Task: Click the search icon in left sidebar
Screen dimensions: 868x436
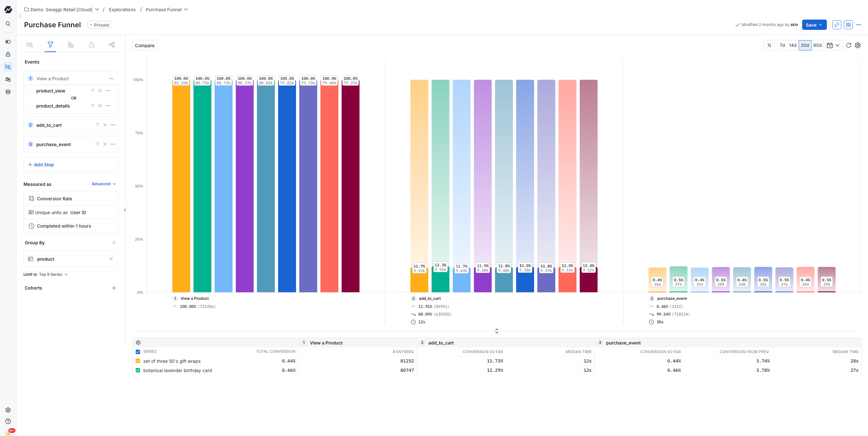Action: click(8, 23)
